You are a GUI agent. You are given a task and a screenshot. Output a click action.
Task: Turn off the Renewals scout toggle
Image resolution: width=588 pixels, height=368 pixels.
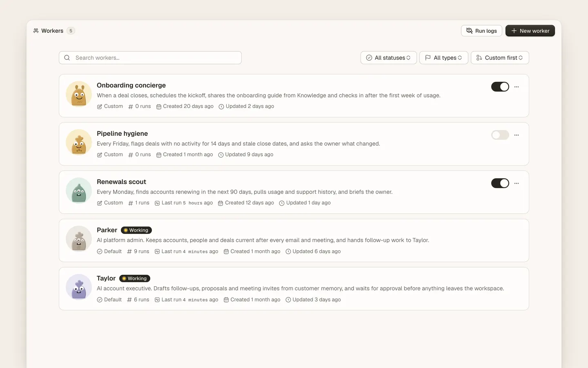(500, 183)
